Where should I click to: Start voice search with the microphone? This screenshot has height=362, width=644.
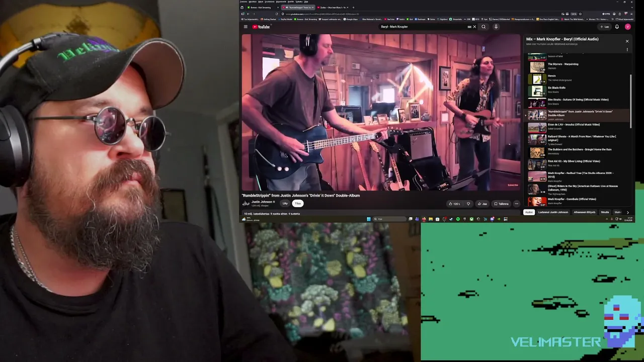[x=496, y=27]
